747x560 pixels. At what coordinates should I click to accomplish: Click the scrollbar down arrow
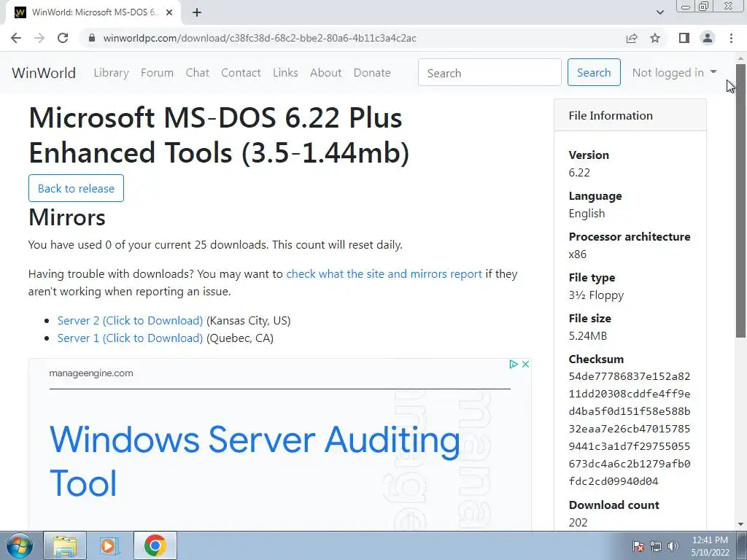pyautogui.click(x=740, y=524)
